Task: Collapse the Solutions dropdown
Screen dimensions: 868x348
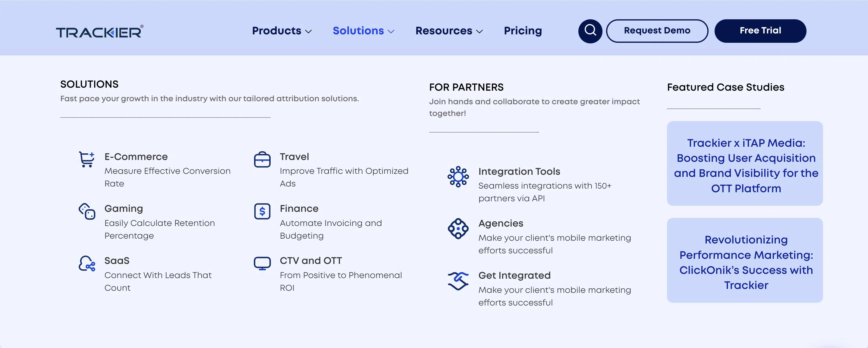Action: pos(363,31)
